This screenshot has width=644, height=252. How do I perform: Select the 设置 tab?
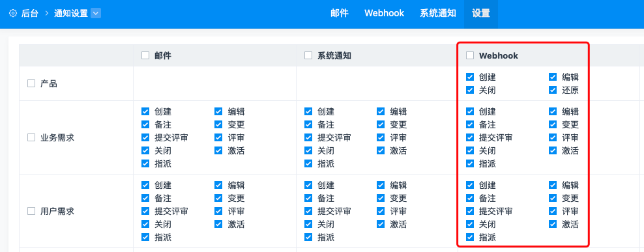tap(481, 13)
